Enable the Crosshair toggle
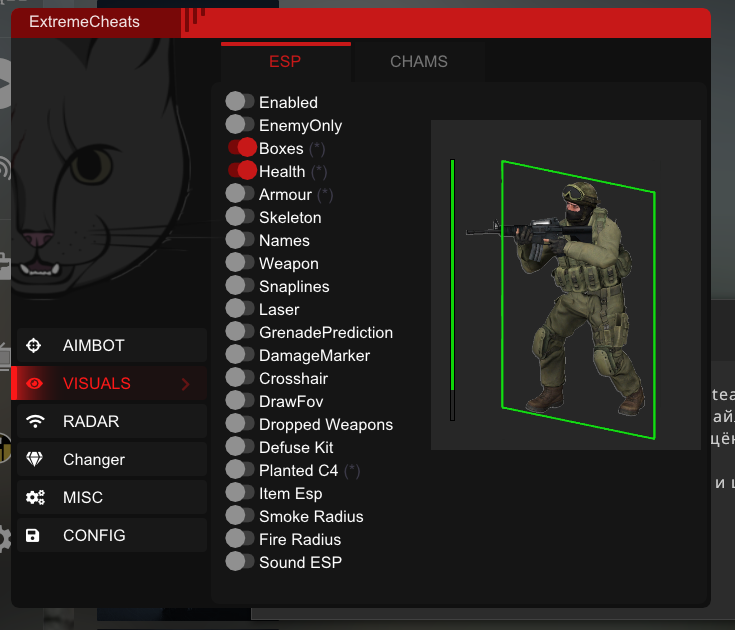The height and width of the screenshot is (630, 735). (240, 377)
